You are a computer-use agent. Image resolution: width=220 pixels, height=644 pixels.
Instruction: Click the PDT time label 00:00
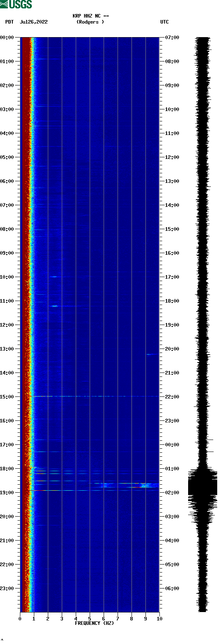coord(7,38)
